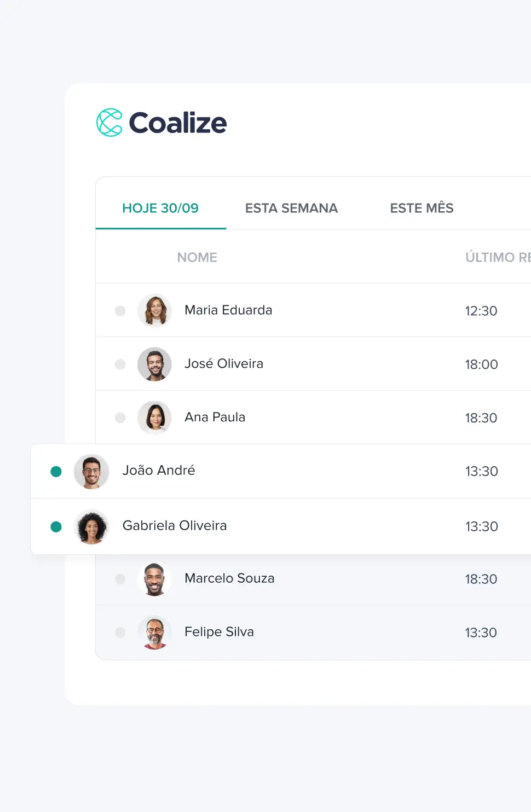View Marcelo Souza's avatar
The image size is (531, 812).
(154, 579)
